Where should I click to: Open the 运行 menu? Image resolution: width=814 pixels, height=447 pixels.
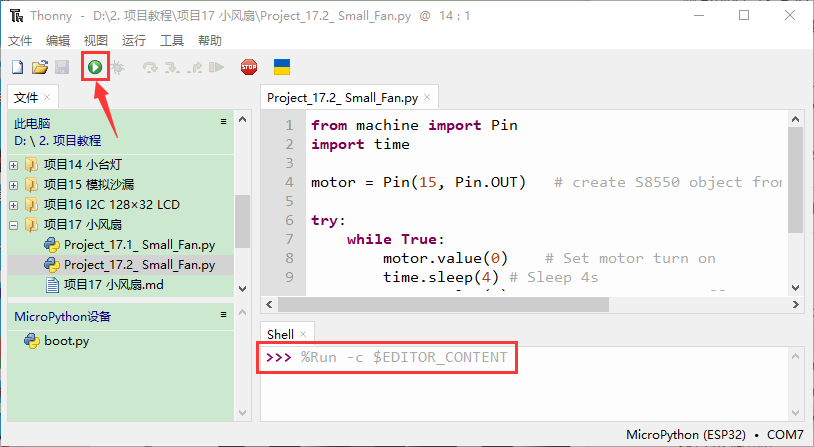coord(133,40)
